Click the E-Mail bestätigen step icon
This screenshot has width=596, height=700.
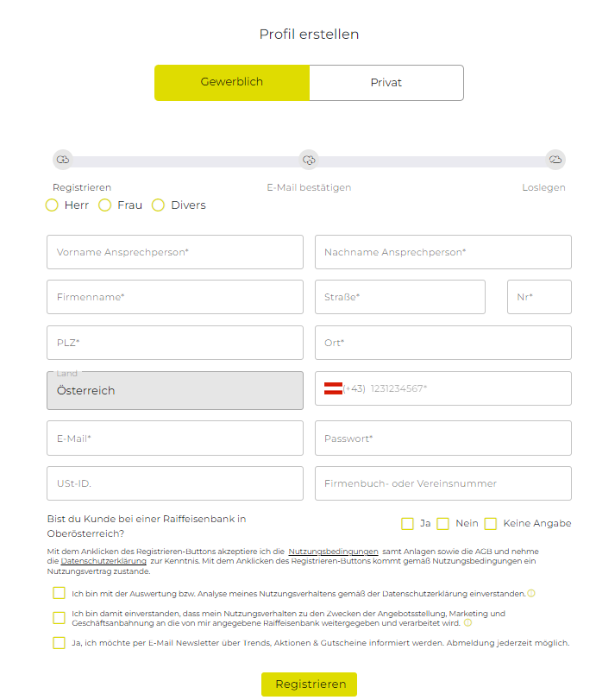tap(309, 160)
